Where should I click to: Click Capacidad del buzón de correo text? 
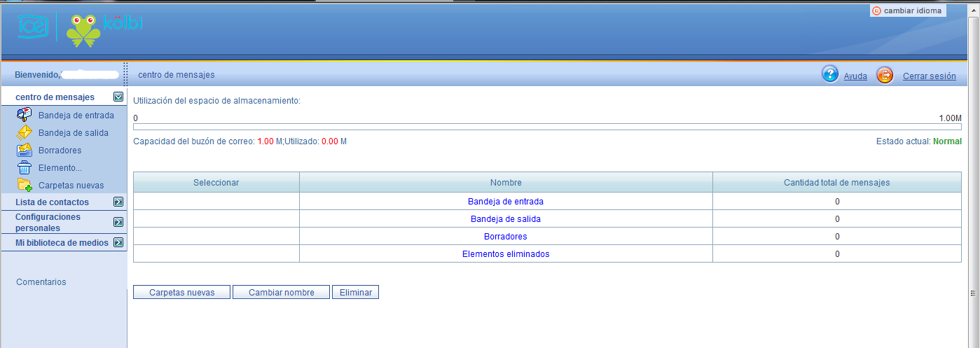coord(194,141)
